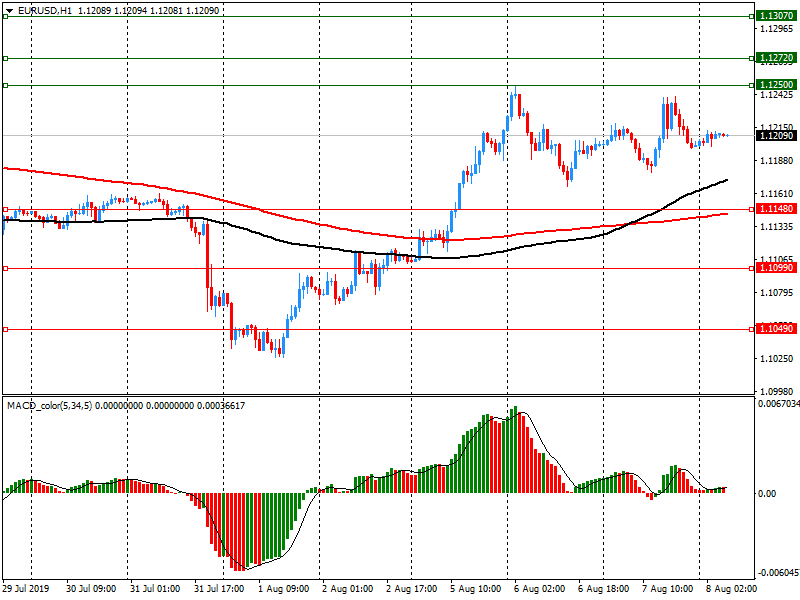Screen dimensions: 800x600
Task: Click the 1.12965 price scale value
Action: point(777,29)
